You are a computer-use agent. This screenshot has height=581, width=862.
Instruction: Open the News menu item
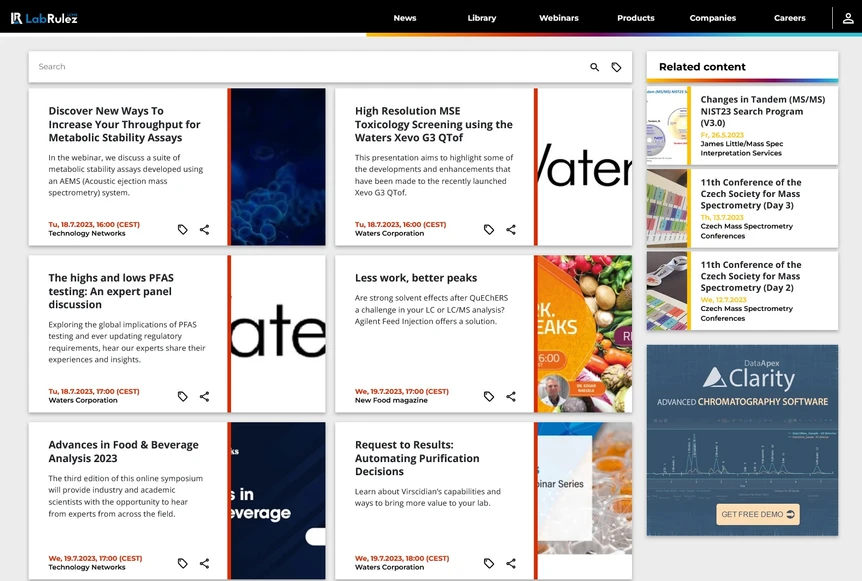pyautogui.click(x=405, y=18)
